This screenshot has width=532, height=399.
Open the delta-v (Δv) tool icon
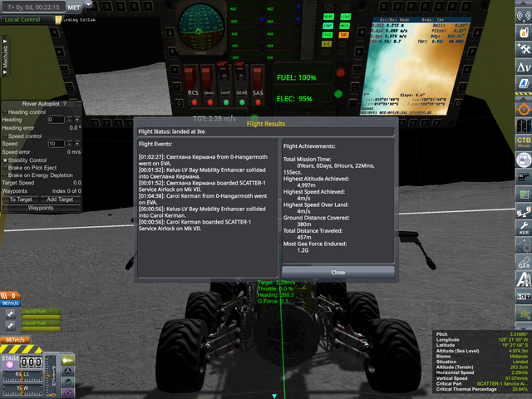[x=524, y=66]
